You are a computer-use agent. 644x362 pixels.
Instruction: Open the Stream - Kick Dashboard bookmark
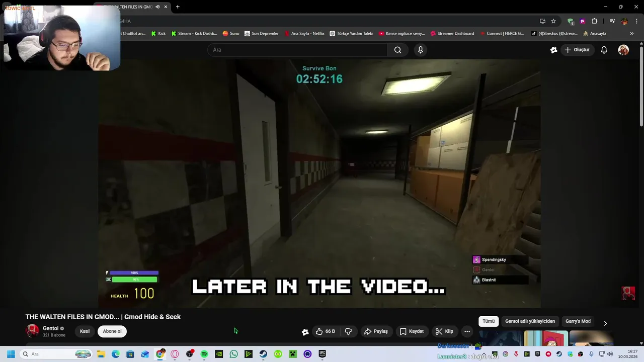[194, 34]
